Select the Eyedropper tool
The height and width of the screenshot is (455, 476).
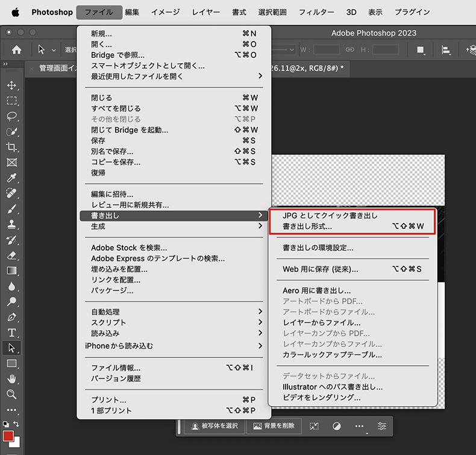coord(11,178)
